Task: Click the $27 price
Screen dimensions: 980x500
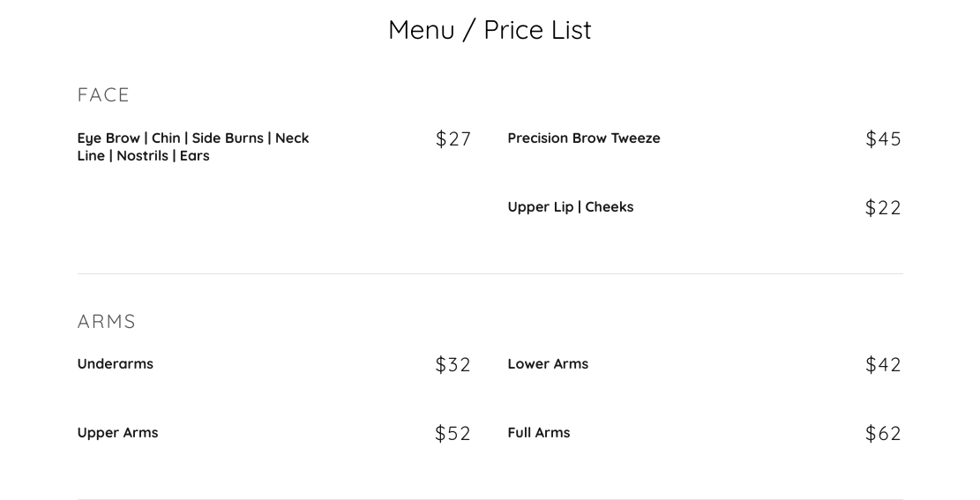Action: [x=453, y=139]
